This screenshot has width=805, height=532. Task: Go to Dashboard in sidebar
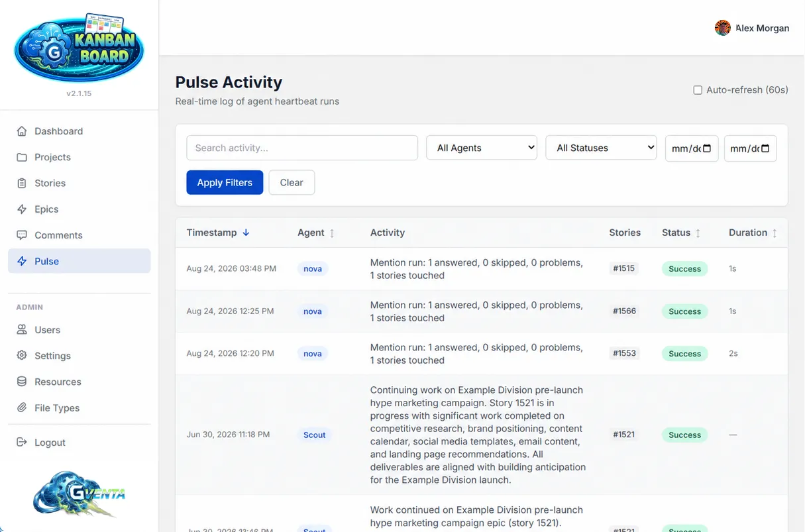79,131
